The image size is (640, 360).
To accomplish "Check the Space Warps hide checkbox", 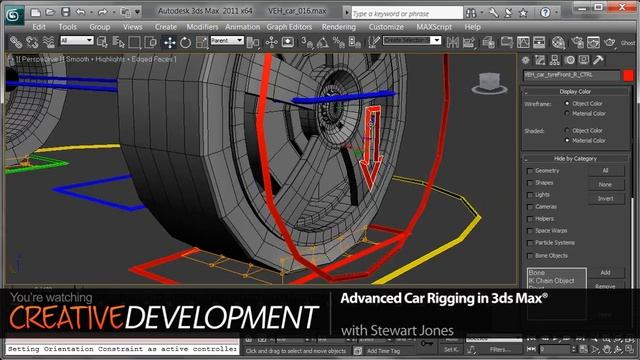I will tap(530, 231).
